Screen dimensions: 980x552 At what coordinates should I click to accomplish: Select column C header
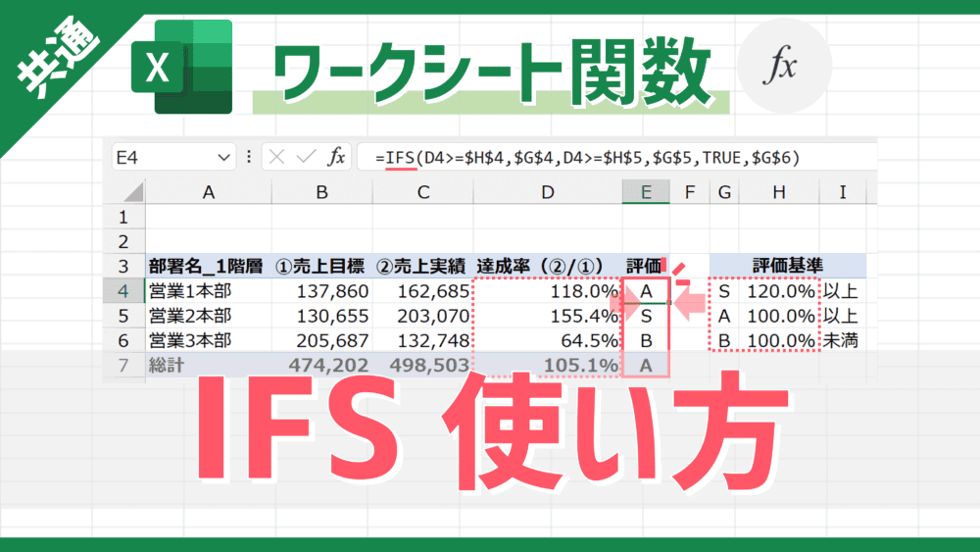(423, 192)
